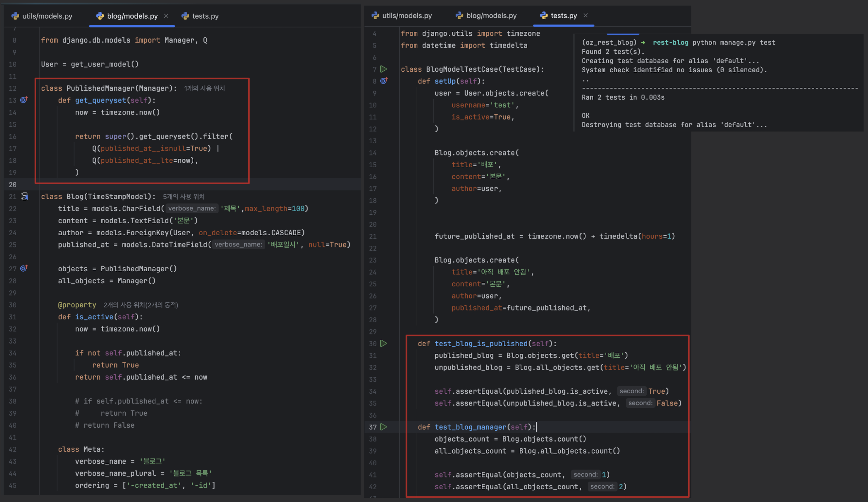Screen dimensions: 868x502
Task: Click override icon next to setUp method
Action: click(x=384, y=81)
